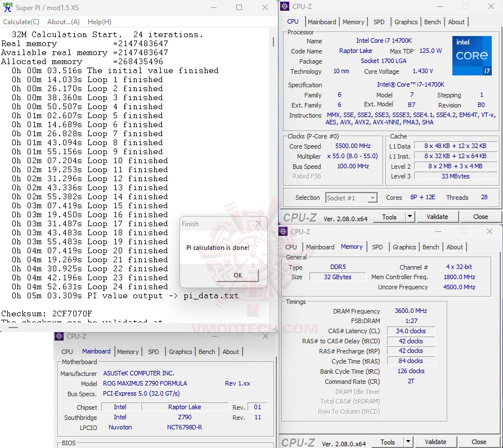Open About tab in Memory CPU-Z window
Viewport: 503px width, 448px height.
point(455,247)
